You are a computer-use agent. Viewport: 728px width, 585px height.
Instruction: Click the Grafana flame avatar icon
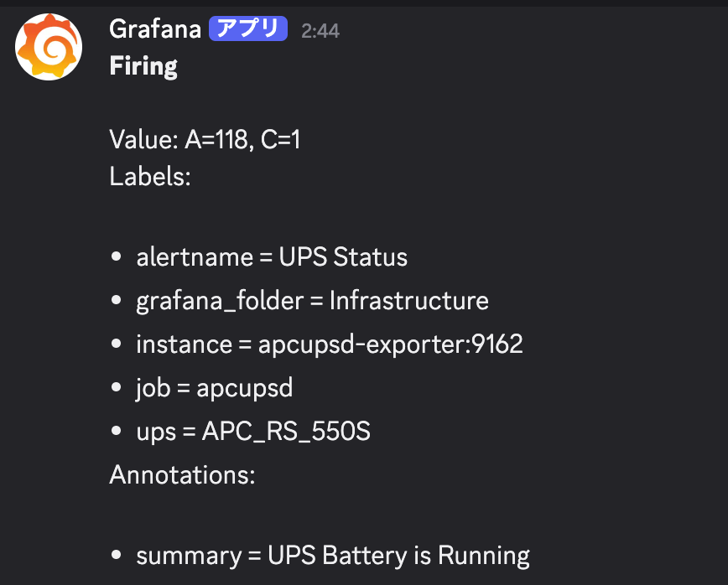(49, 47)
